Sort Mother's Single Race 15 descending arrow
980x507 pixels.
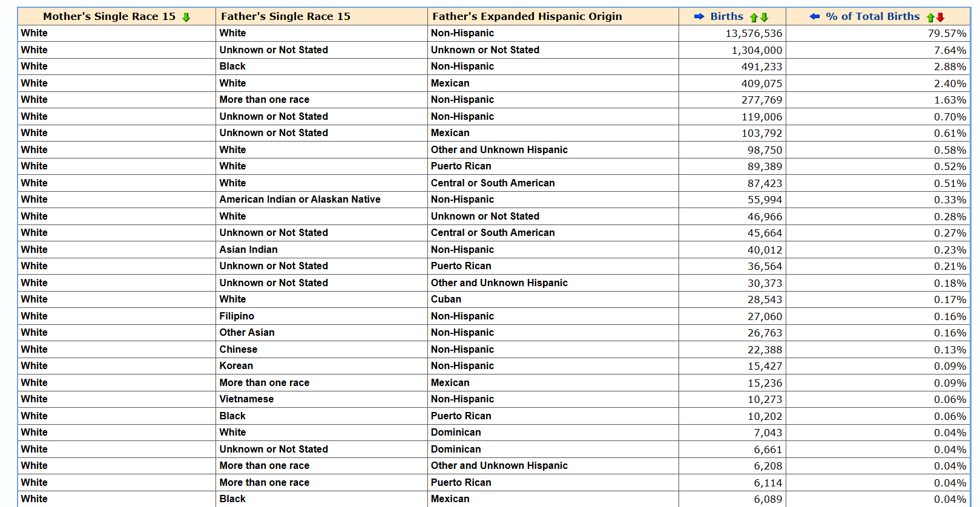coord(186,17)
